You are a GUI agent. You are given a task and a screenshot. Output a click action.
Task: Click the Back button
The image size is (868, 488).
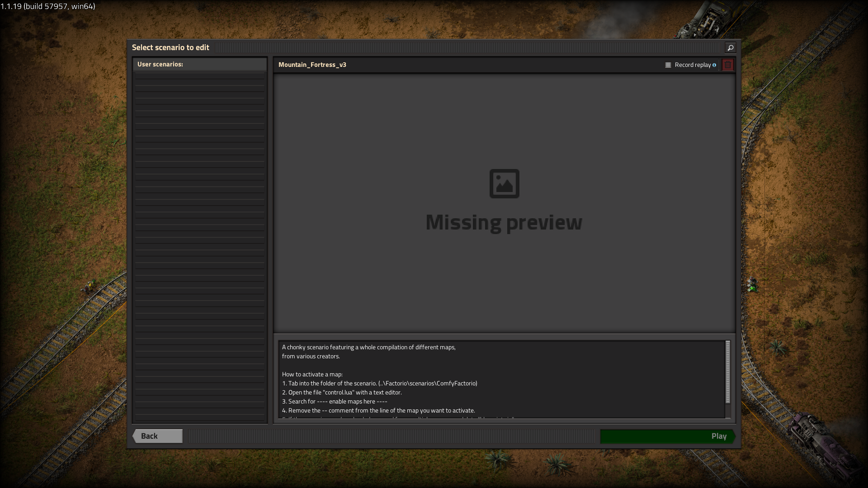[157, 436]
